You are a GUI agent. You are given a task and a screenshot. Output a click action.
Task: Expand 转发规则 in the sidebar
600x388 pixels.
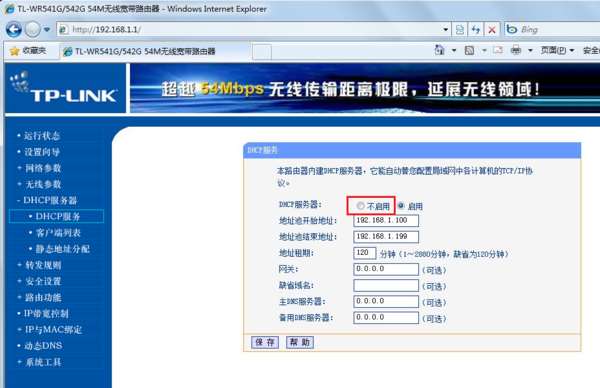43,265
